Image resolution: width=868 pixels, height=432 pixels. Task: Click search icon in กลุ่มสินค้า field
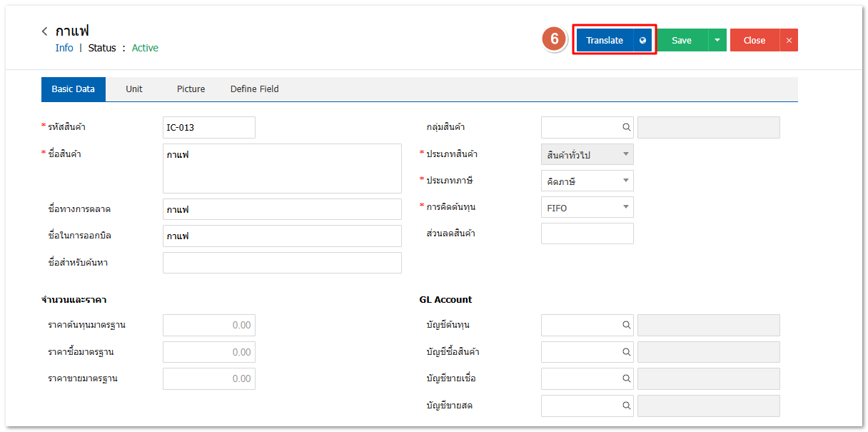point(626,127)
